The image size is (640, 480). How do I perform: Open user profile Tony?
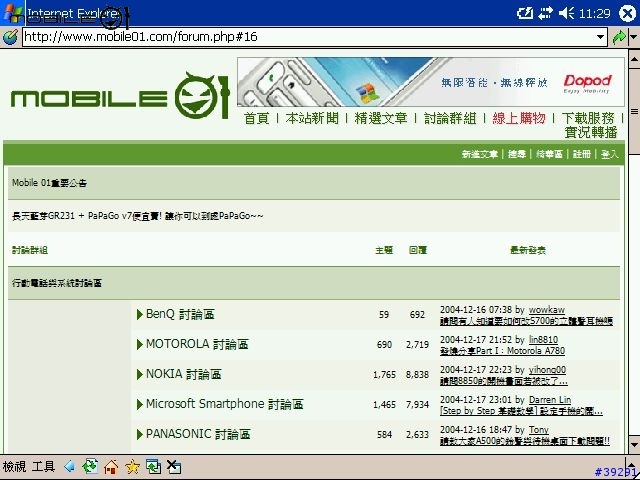[539, 430]
